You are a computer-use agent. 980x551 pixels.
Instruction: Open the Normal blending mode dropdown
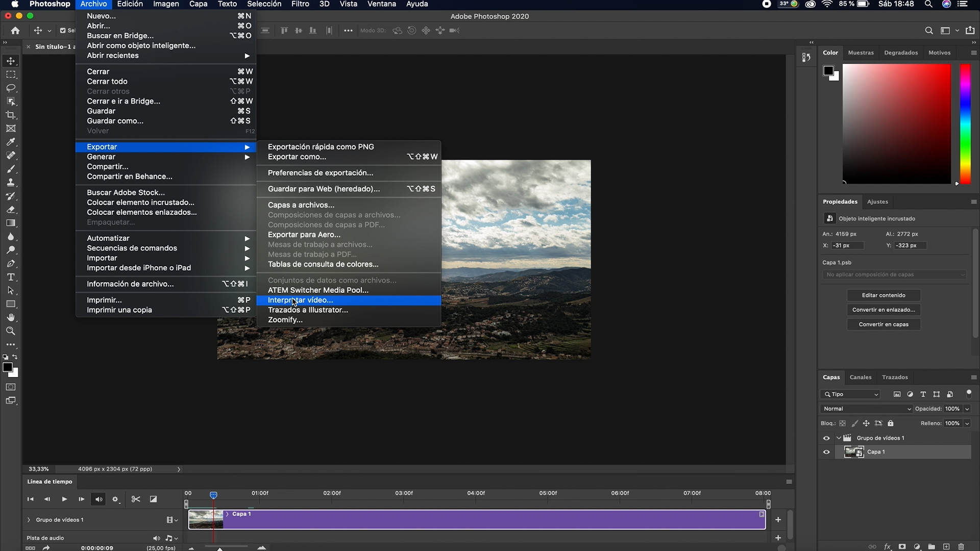point(865,408)
